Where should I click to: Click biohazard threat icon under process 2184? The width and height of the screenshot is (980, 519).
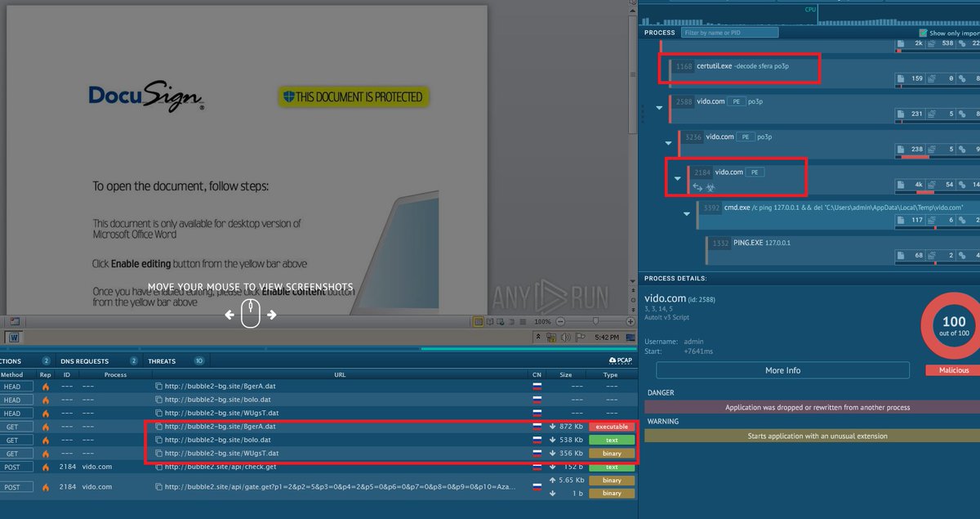[x=710, y=186]
